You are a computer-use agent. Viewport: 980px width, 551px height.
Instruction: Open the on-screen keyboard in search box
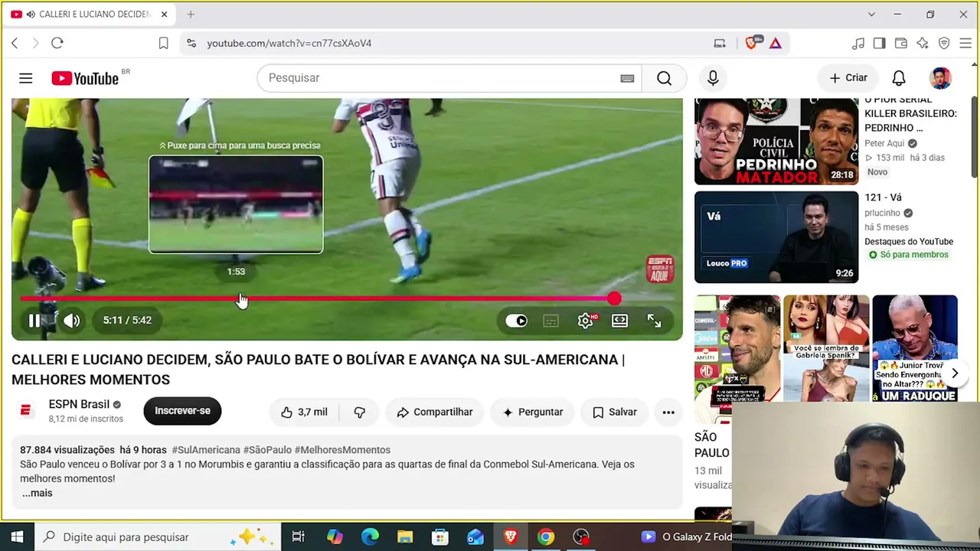coord(627,78)
